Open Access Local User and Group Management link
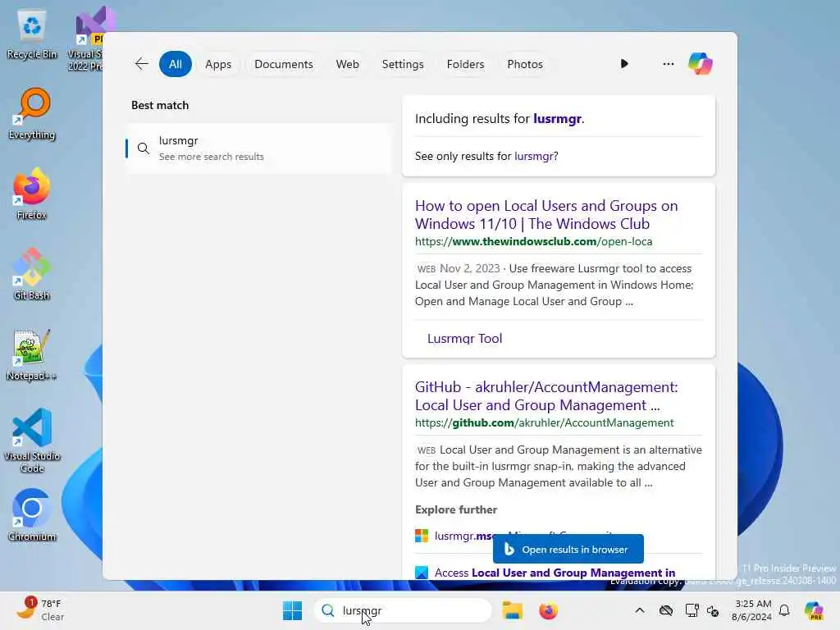 pyautogui.click(x=555, y=573)
